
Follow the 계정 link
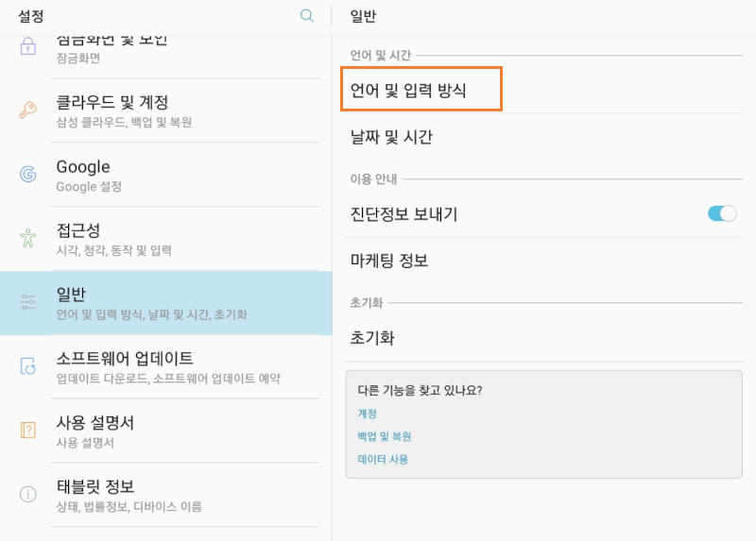(367, 414)
